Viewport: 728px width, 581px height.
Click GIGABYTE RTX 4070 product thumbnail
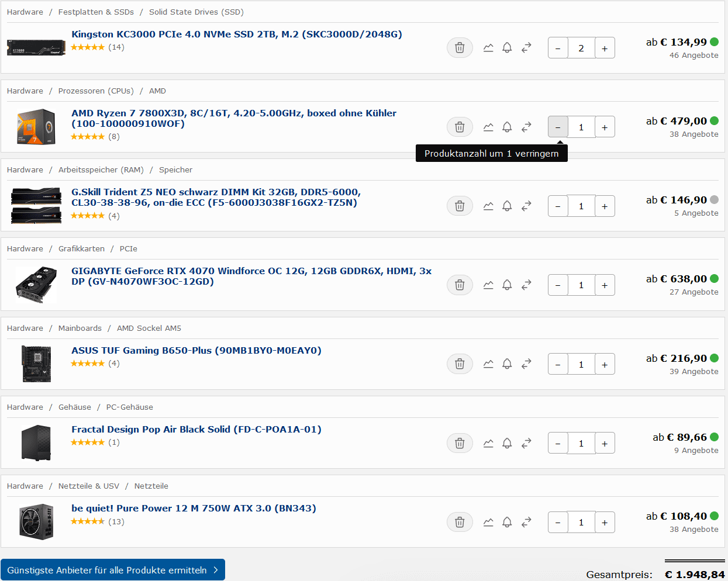coord(36,285)
